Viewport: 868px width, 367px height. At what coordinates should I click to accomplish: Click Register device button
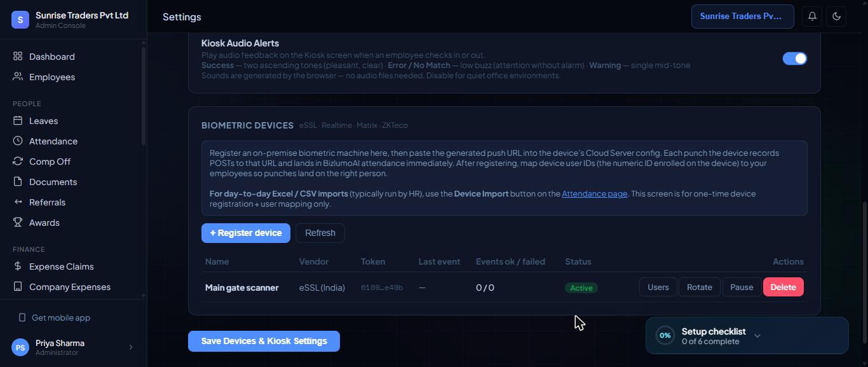point(246,233)
